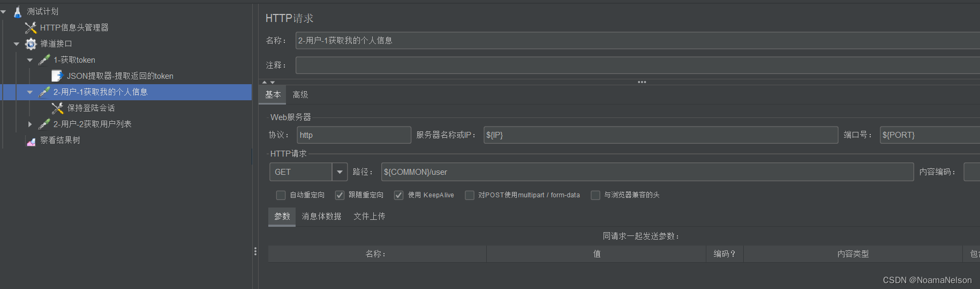Click the 协议 field containing http
The image size is (980, 289).
[354, 135]
